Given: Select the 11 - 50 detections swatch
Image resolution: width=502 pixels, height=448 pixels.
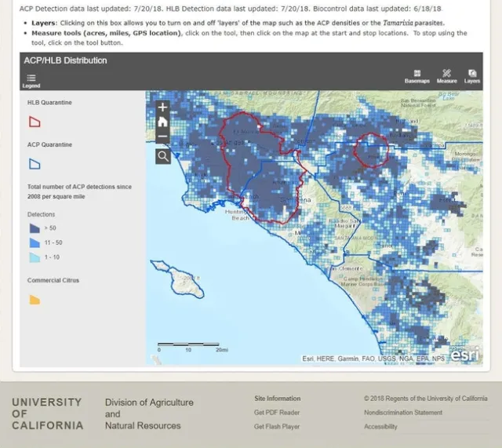Looking at the screenshot, I should pos(35,242).
